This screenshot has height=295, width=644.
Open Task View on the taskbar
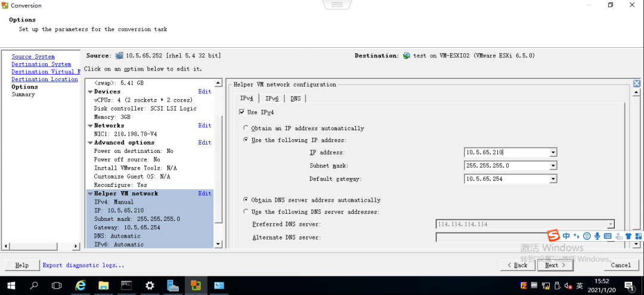tap(56, 285)
